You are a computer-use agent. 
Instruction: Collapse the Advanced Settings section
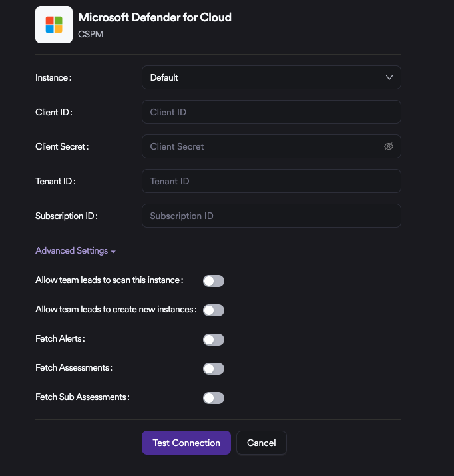[x=76, y=251]
